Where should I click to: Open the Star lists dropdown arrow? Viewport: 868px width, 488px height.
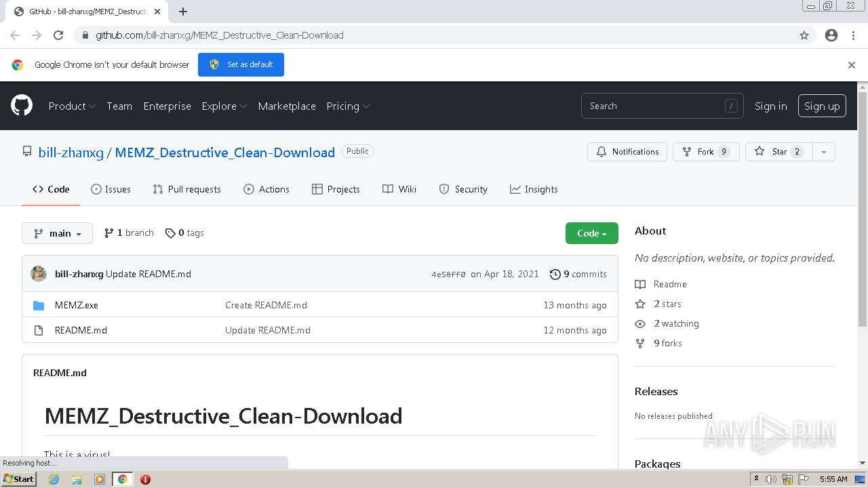click(824, 152)
